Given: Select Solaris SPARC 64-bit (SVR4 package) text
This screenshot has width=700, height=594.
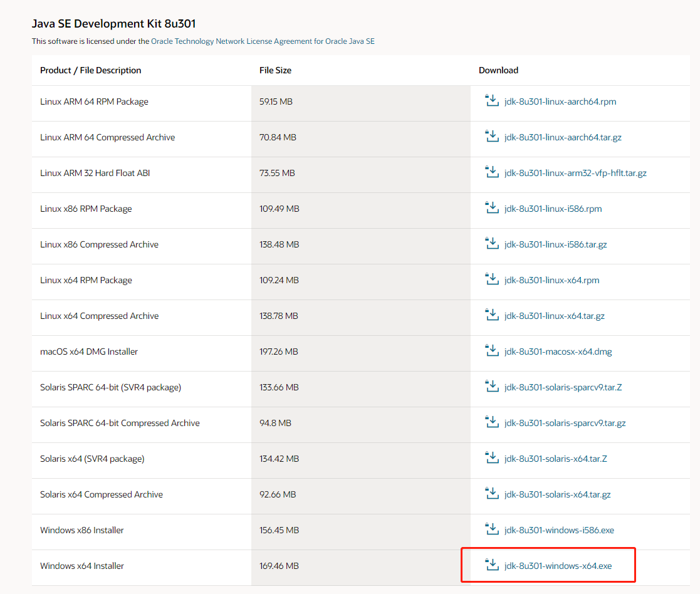Looking at the screenshot, I should (x=111, y=387).
